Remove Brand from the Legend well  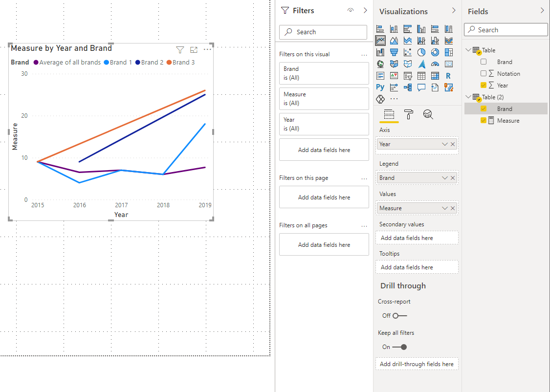click(x=453, y=178)
